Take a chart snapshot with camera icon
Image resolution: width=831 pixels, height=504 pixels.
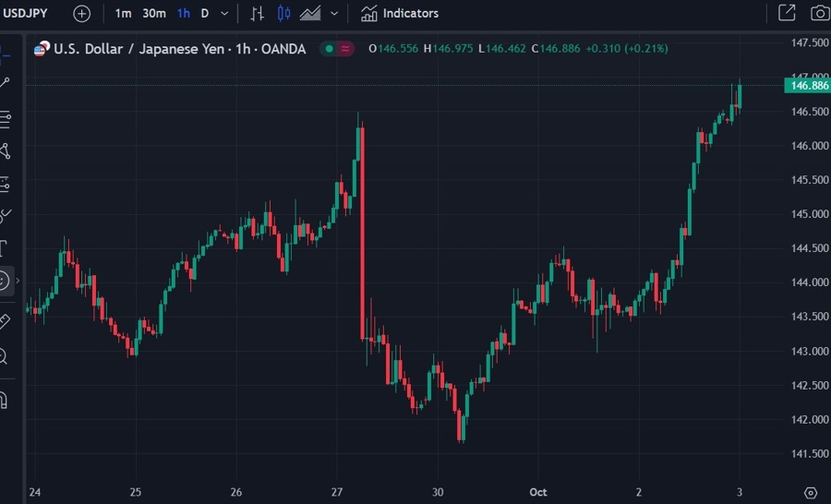pyautogui.click(x=820, y=13)
